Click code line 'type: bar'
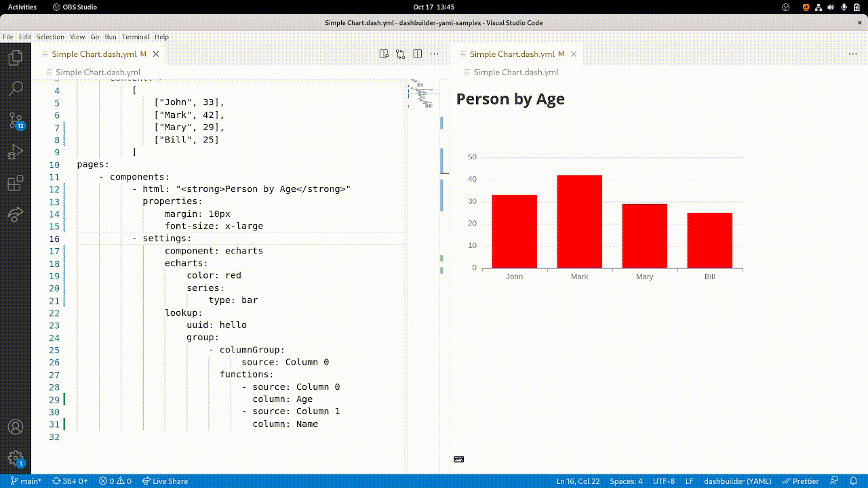 pyautogui.click(x=233, y=300)
